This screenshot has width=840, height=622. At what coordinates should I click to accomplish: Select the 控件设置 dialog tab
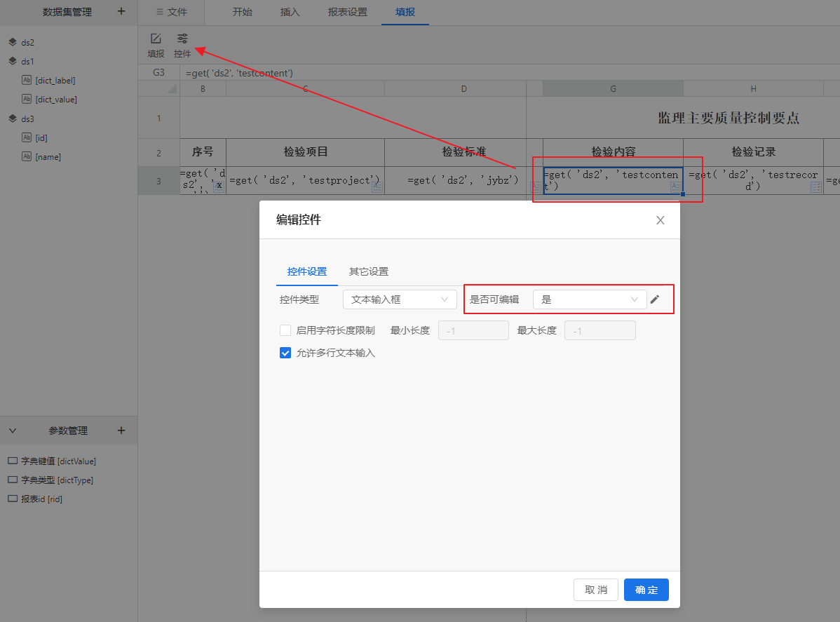point(307,271)
